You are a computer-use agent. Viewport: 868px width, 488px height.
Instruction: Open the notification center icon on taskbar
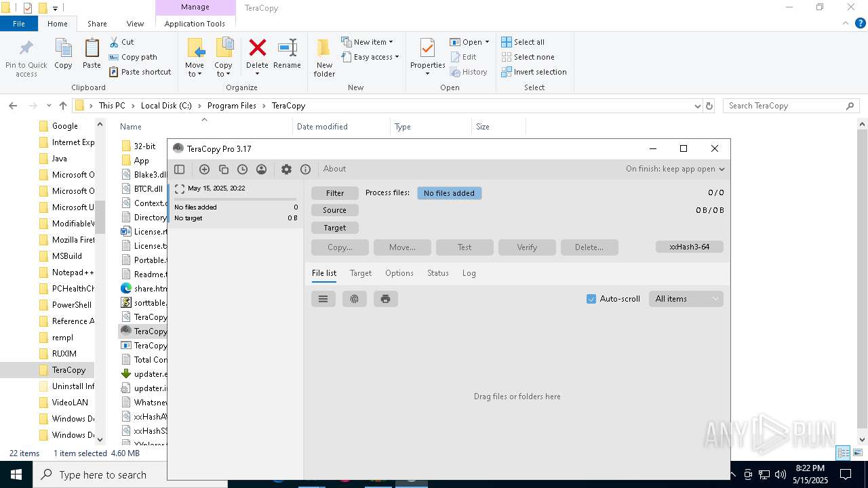pyautogui.click(x=846, y=474)
